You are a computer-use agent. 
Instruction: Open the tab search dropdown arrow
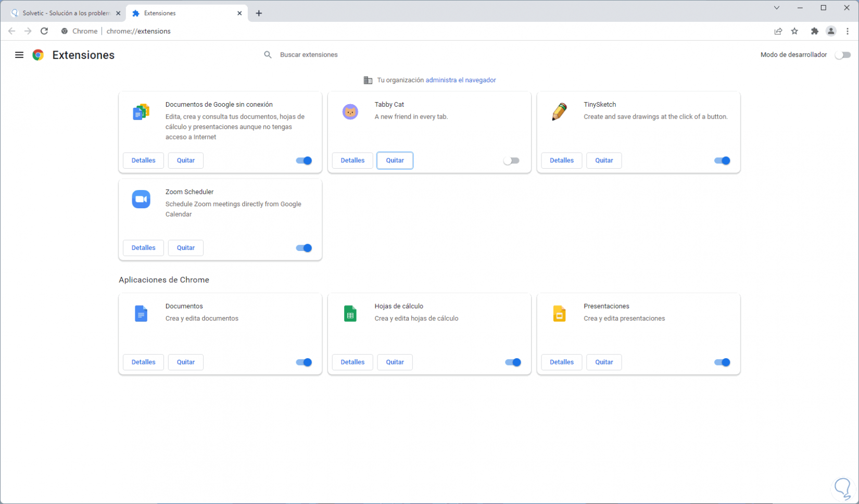pyautogui.click(x=777, y=8)
